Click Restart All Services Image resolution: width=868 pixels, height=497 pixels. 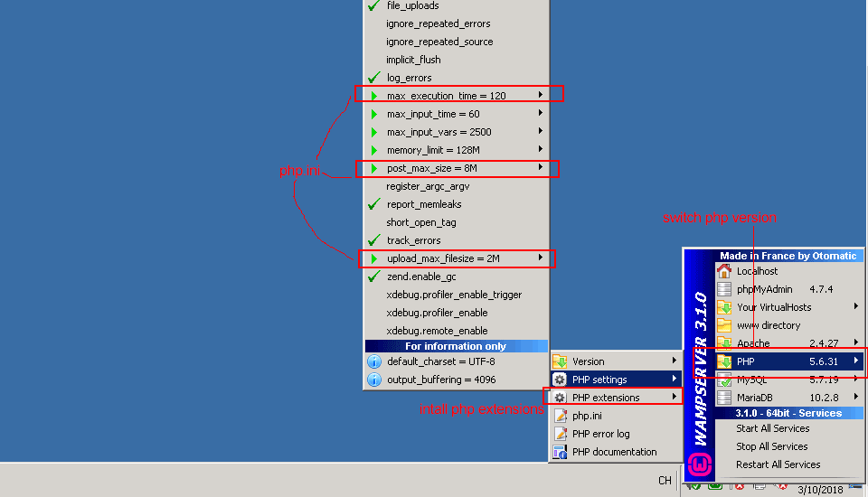point(788,464)
